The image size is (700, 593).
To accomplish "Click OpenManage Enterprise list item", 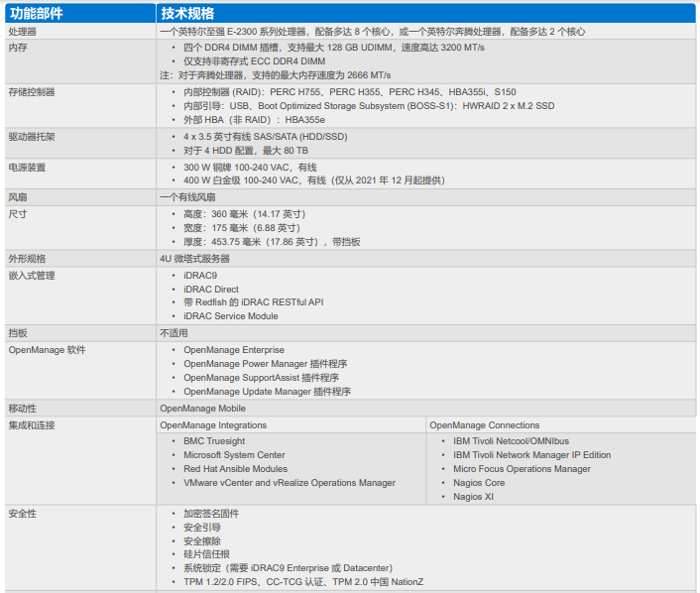I will pos(234,350).
